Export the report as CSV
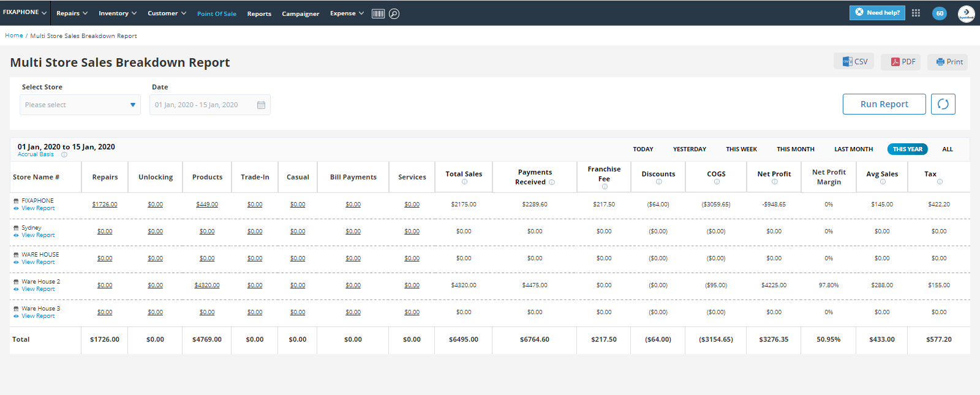The width and height of the screenshot is (980, 395). 854,61
